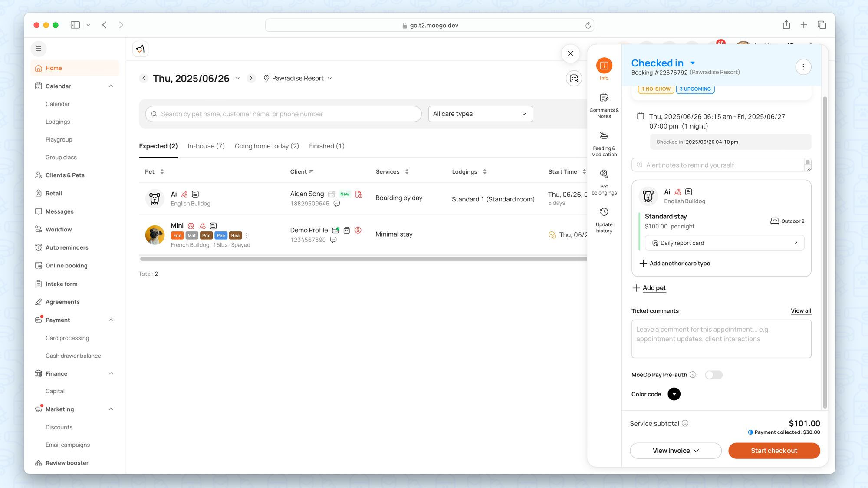Click Start check out button
The width and height of the screenshot is (868, 488).
(x=774, y=451)
